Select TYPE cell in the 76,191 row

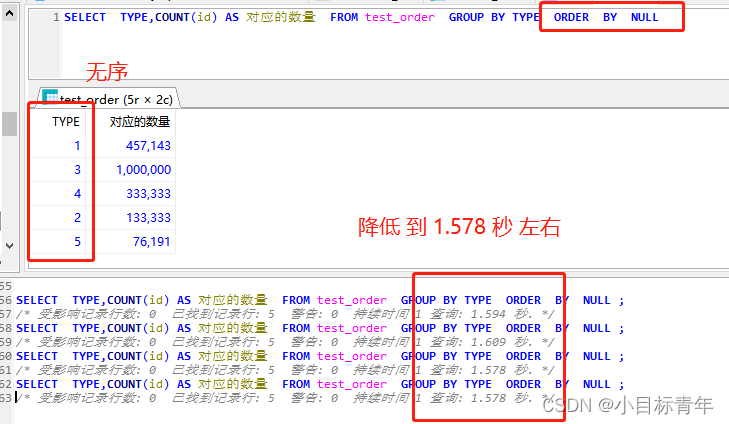[77, 242]
